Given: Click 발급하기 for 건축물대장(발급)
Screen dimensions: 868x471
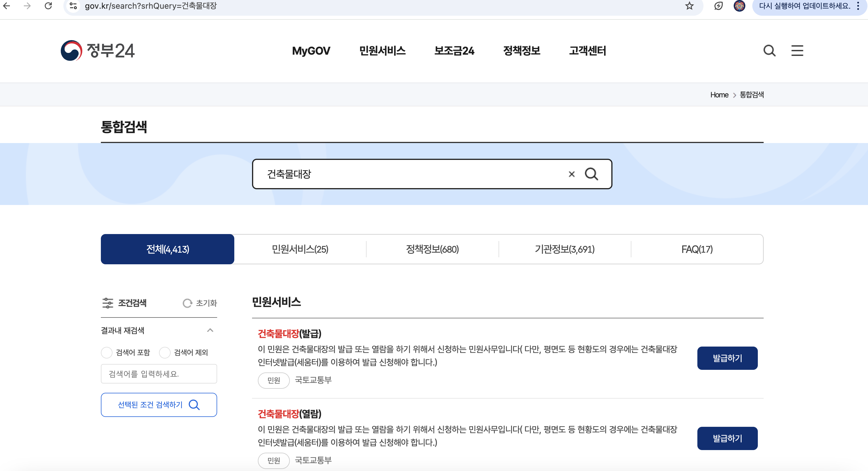Looking at the screenshot, I should (x=727, y=358).
